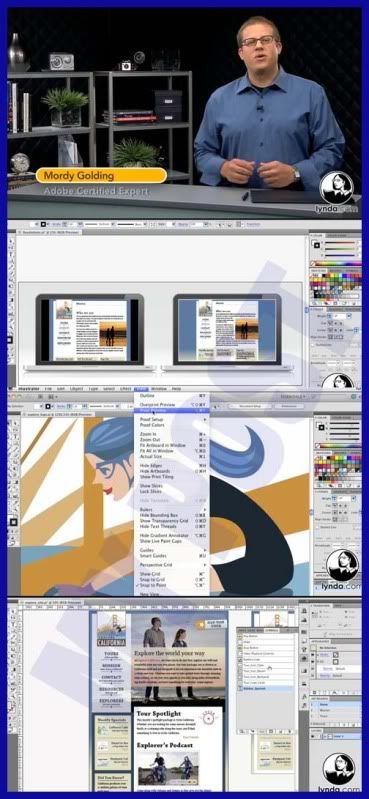Click the California logo in the web page design
Screen dimensions: 369x799
(111, 629)
